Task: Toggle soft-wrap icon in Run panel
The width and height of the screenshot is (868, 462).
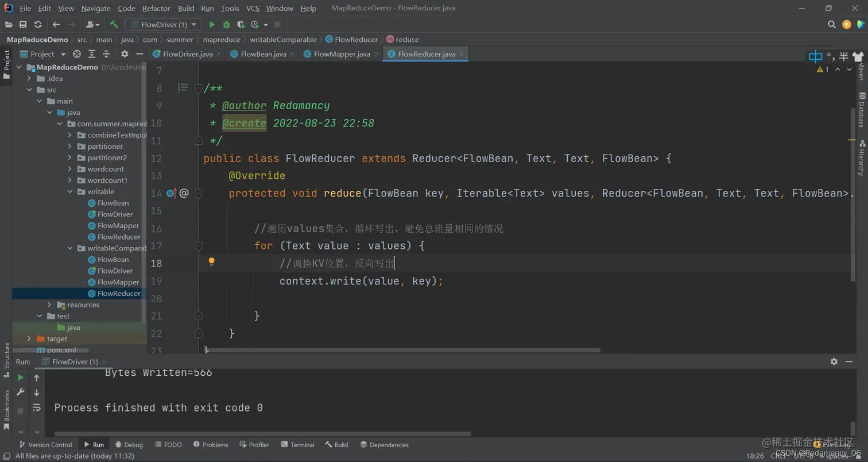Action: coord(37,407)
